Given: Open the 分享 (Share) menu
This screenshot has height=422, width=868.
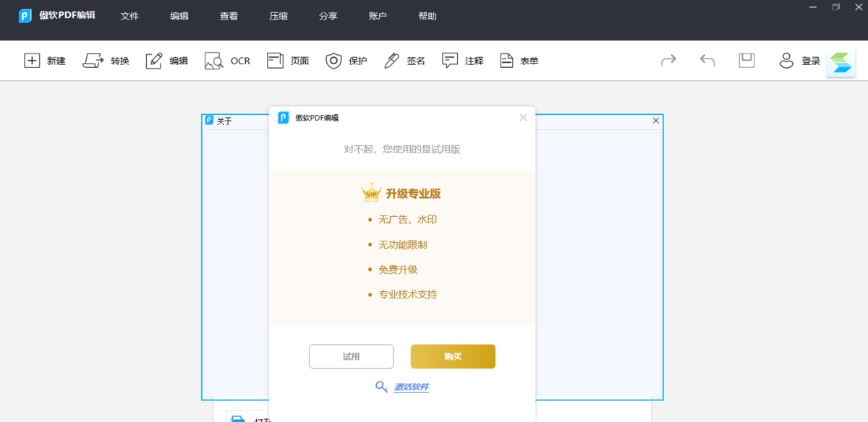Looking at the screenshot, I should point(328,16).
